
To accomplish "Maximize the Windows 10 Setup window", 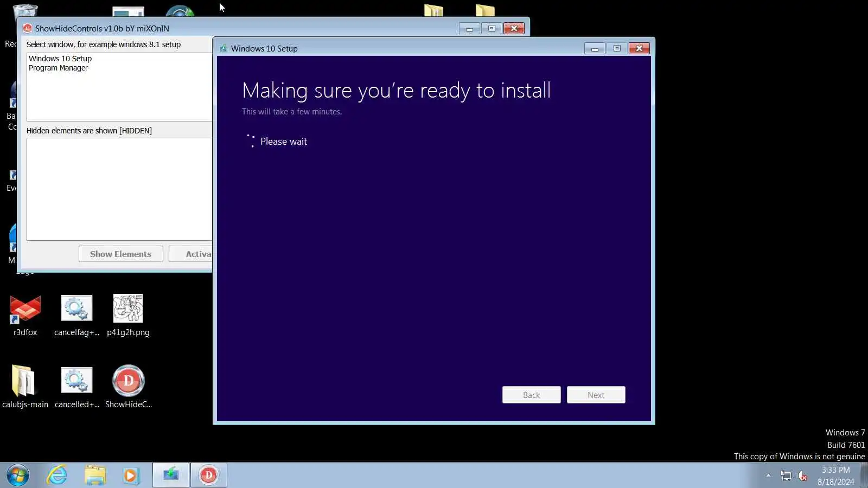I will 617,48.
